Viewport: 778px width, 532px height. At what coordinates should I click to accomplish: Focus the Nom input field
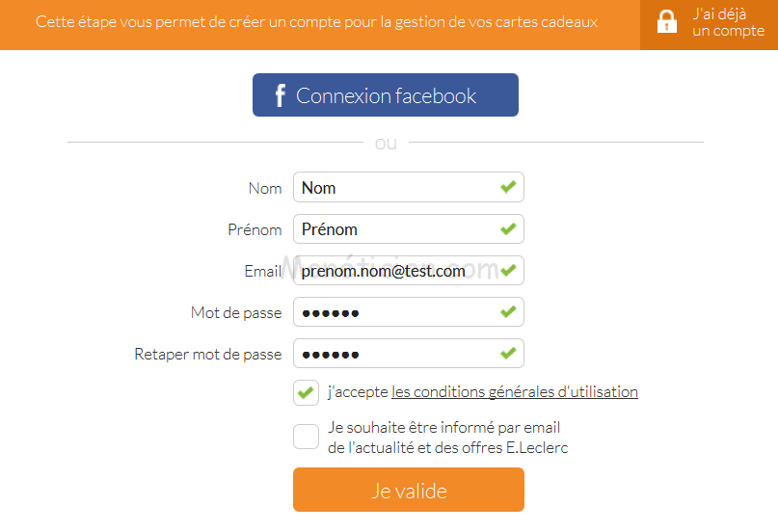[x=395, y=188]
